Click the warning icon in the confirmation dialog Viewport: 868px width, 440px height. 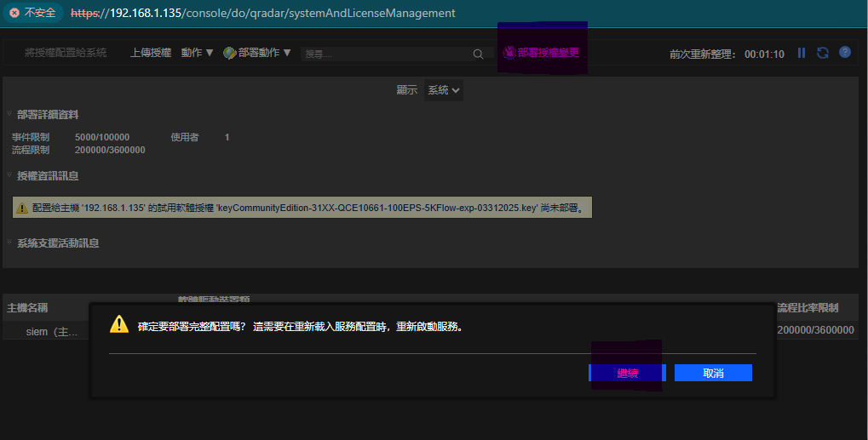pyautogui.click(x=119, y=324)
